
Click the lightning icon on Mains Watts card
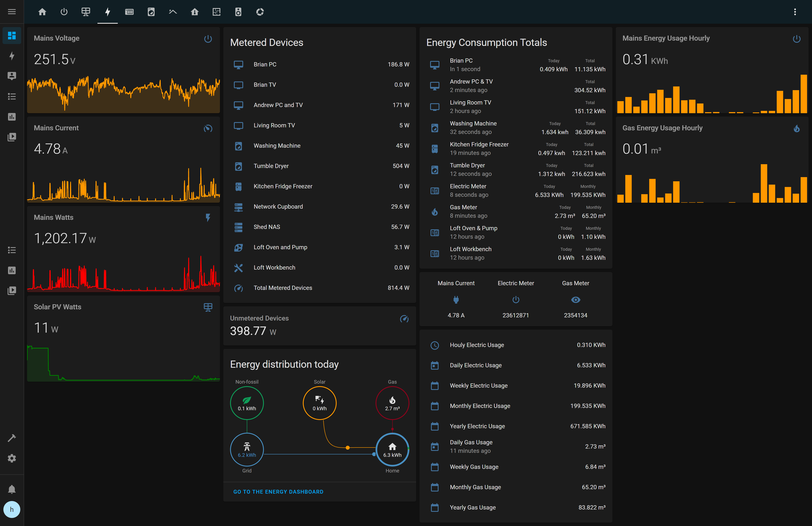pos(208,218)
